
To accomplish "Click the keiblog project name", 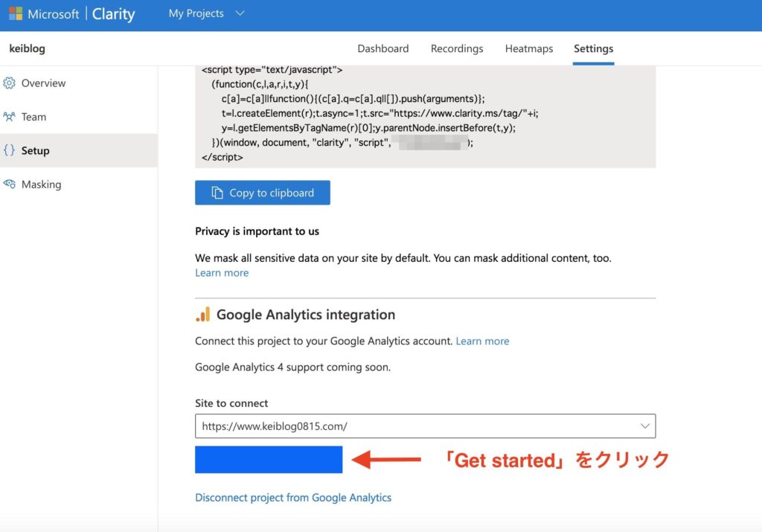I will pos(28,48).
